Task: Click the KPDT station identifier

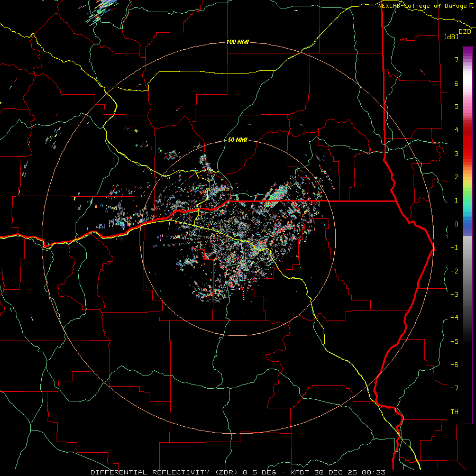Action: 301,472
